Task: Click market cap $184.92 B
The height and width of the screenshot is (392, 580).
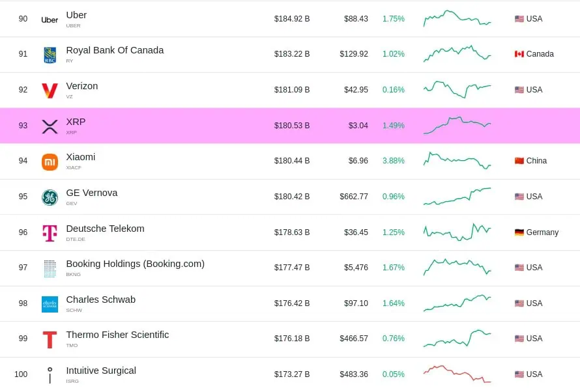Action: pyautogui.click(x=292, y=19)
